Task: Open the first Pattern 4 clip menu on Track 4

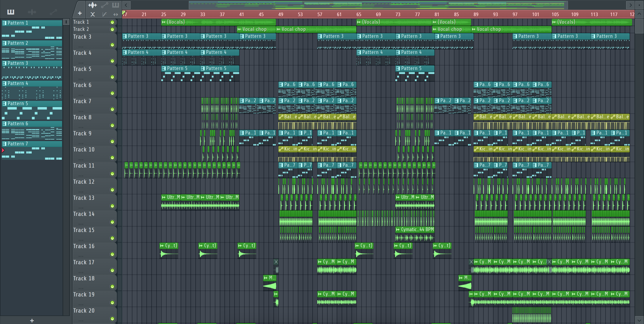Action: [125, 52]
